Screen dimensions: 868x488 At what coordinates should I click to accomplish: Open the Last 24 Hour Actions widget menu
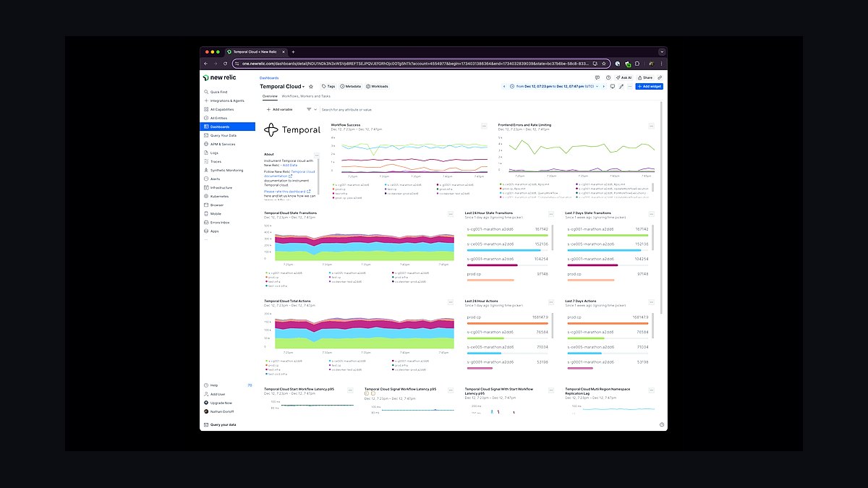tap(551, 301)
